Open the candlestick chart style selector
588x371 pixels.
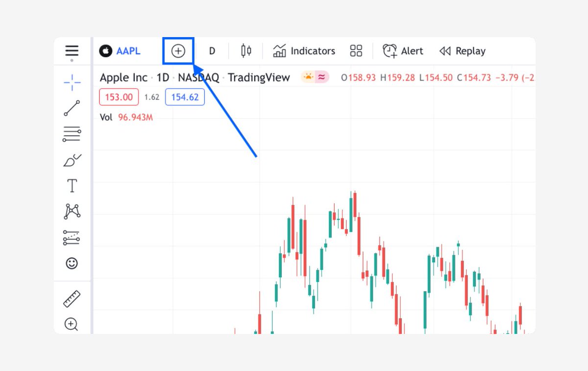[x=246, y=50]
